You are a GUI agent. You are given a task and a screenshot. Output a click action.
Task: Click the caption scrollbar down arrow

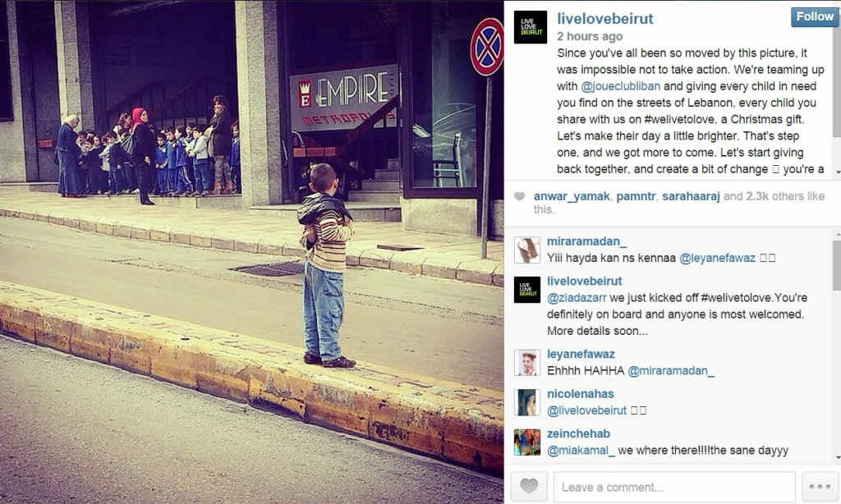point(837,172)
